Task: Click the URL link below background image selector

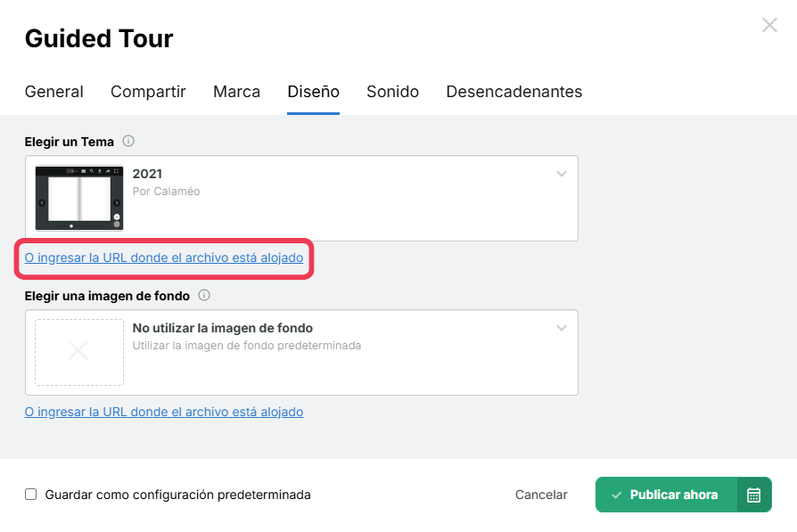Action: [164, 412]
